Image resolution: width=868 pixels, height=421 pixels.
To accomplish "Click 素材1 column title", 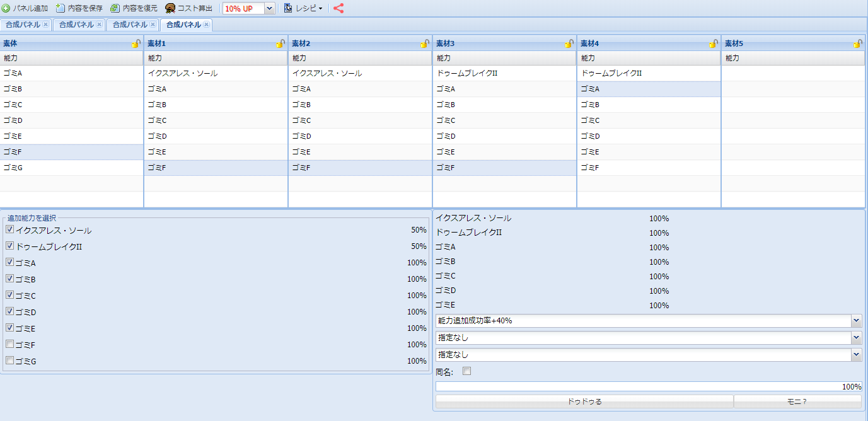I will tap(156, 43).
